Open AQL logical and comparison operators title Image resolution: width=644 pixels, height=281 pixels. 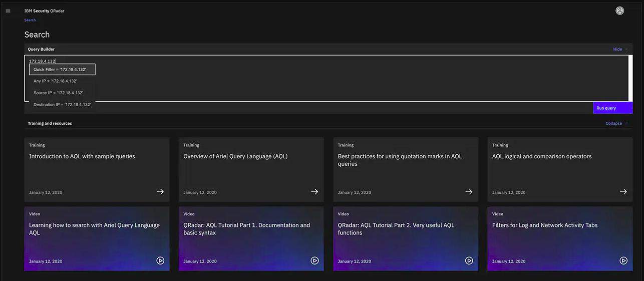[542, 156]
